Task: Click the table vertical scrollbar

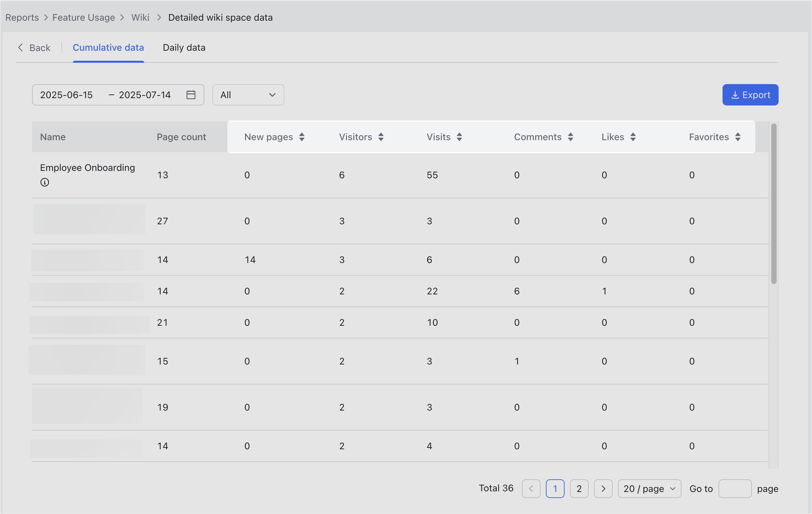Action: click(774, 204)
